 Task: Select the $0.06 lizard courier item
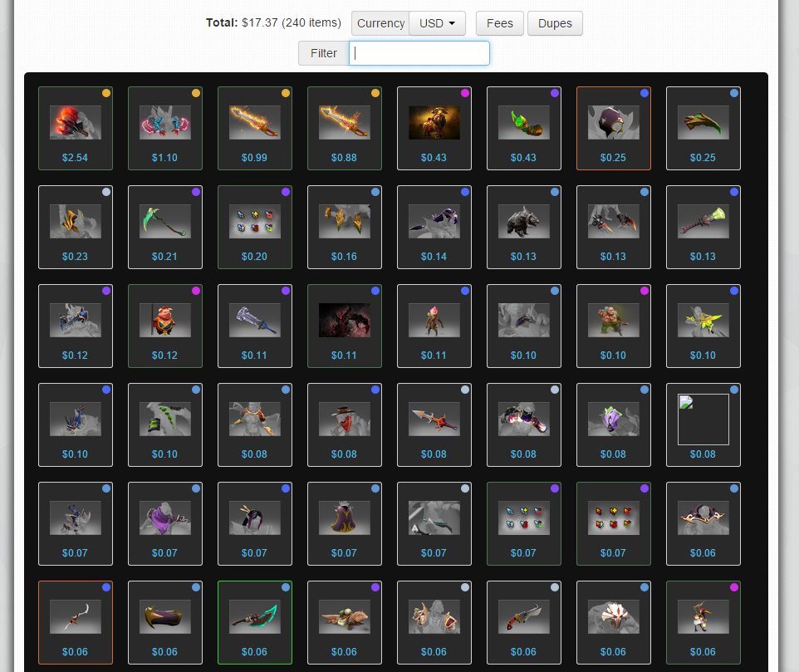click(x=345, y=623)
